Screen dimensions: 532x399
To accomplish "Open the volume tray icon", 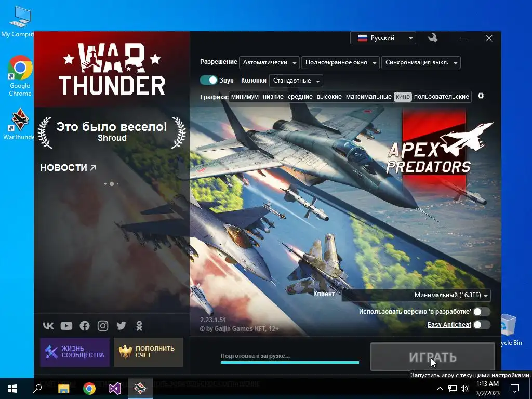I will [x=464, y=389].
